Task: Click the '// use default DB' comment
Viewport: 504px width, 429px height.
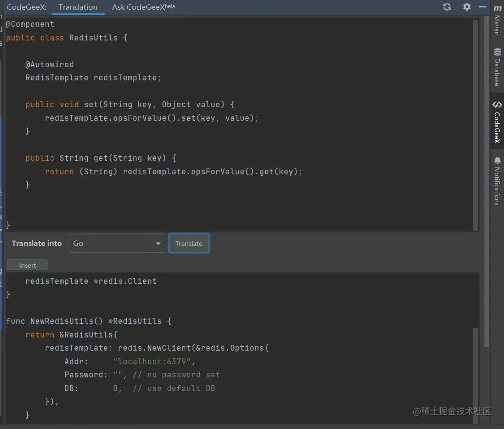Action: [174, 388]
